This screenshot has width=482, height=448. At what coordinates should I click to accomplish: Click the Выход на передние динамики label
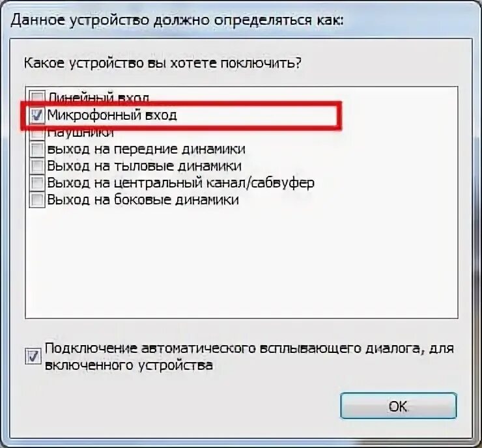147,149
